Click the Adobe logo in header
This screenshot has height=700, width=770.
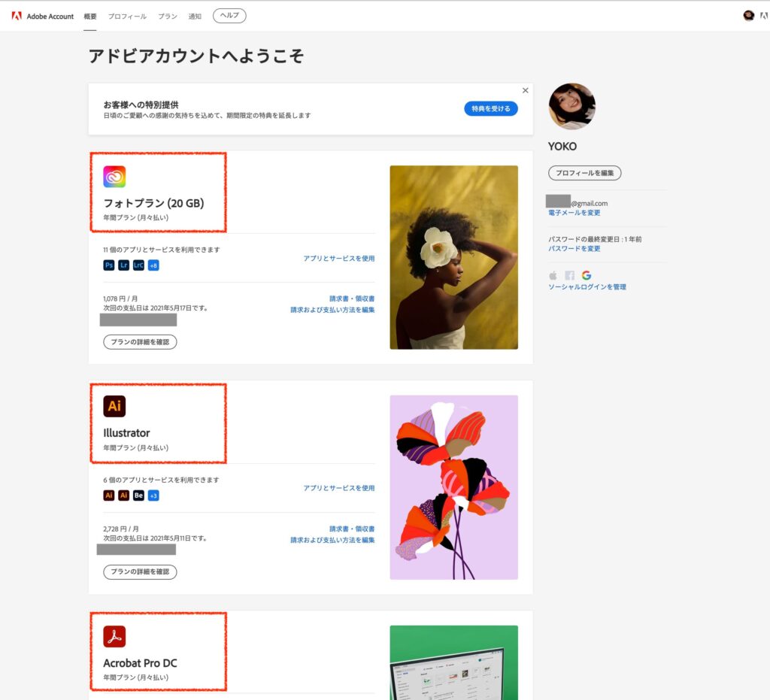(x=17, y=16)
